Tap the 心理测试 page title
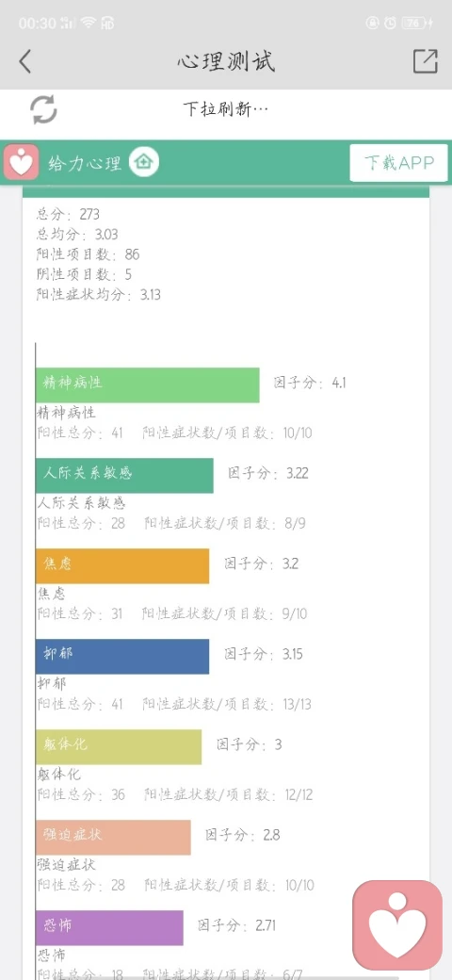Screen dimensions: 452x980 [x=226, y=62]
